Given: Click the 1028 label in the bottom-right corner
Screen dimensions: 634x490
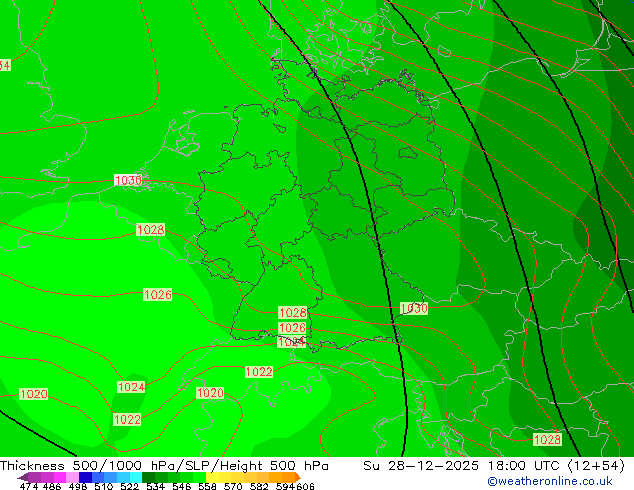Looking at the screenshot, I should [547, 440].
